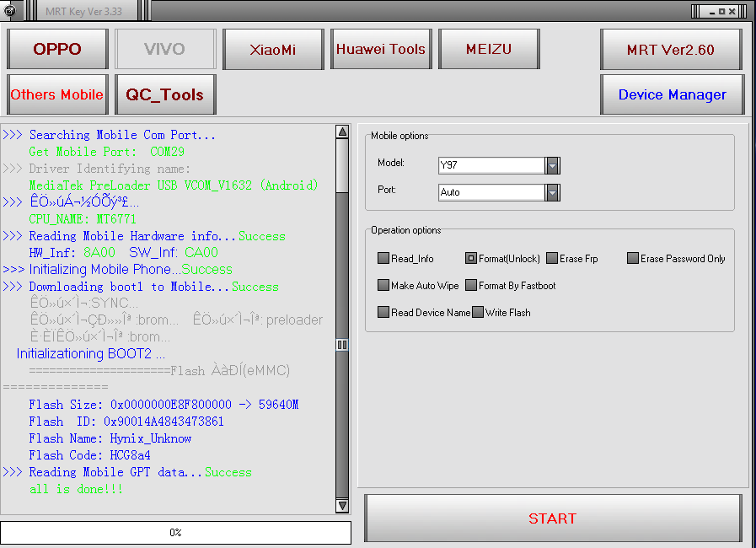Click log line 'Flash Code: HCG8a4'
This screenshot has width=756, height=548.
click(x=89, y=455)
